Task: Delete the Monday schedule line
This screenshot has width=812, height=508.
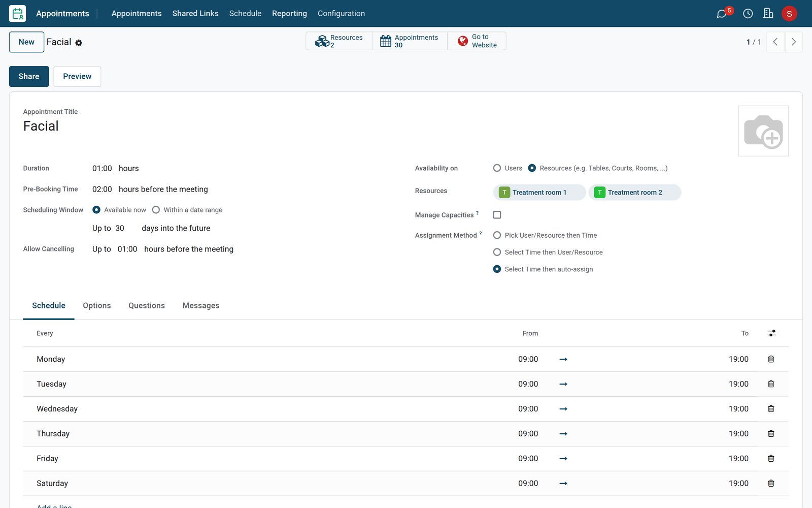Action: click(x=771, y=359)
